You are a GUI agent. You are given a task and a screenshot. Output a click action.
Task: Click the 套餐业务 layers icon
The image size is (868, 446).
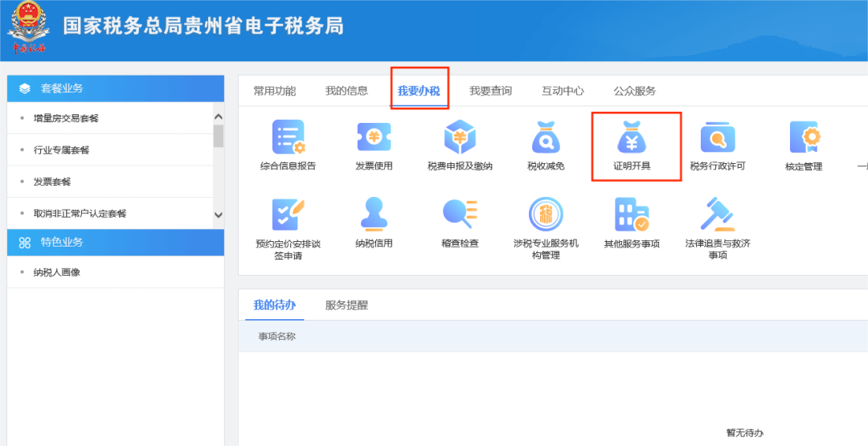tap(24, 88)
